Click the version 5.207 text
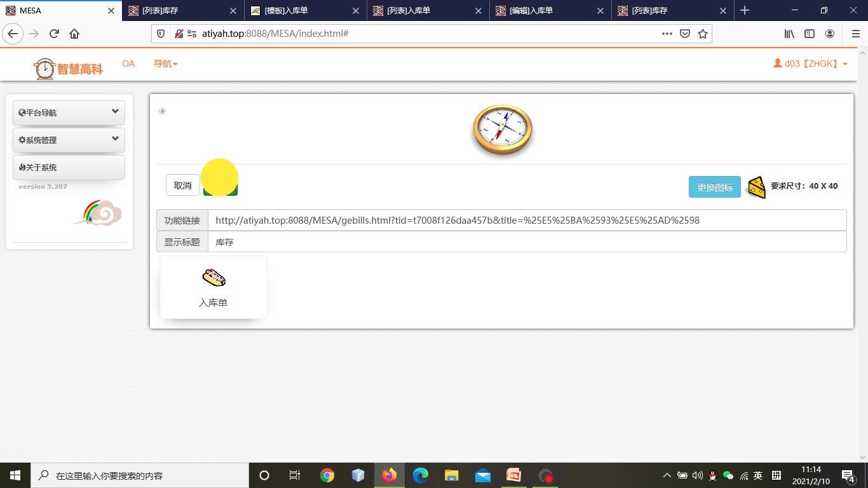This screenshot has width=868, height=488. 43,186
